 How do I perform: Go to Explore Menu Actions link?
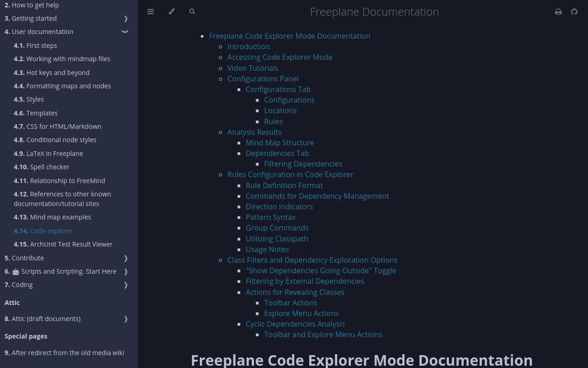pos(301,313)
